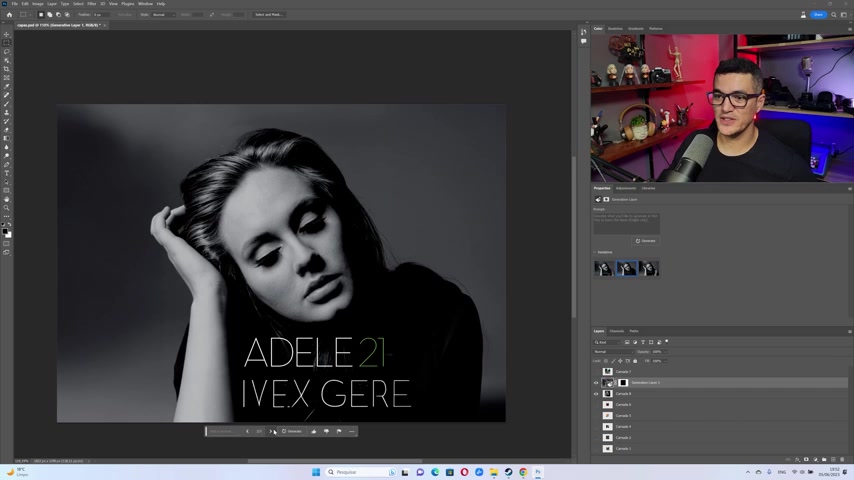Select the third variation thumbnail
The image size is (854, 480).
click(x=649, y=268)
